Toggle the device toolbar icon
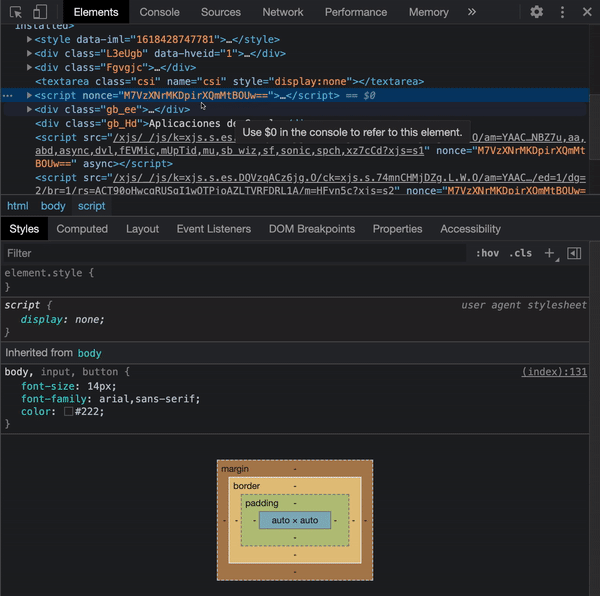The height and width of the screenshot is (596, 600). pyautogui.click(x=40, y=12)
